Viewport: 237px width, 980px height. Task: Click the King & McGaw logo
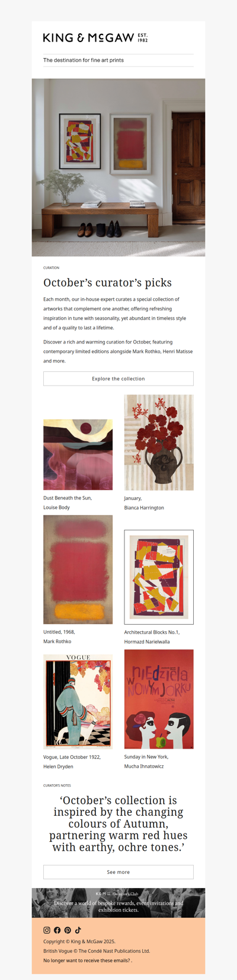click(x=95, y=38)
